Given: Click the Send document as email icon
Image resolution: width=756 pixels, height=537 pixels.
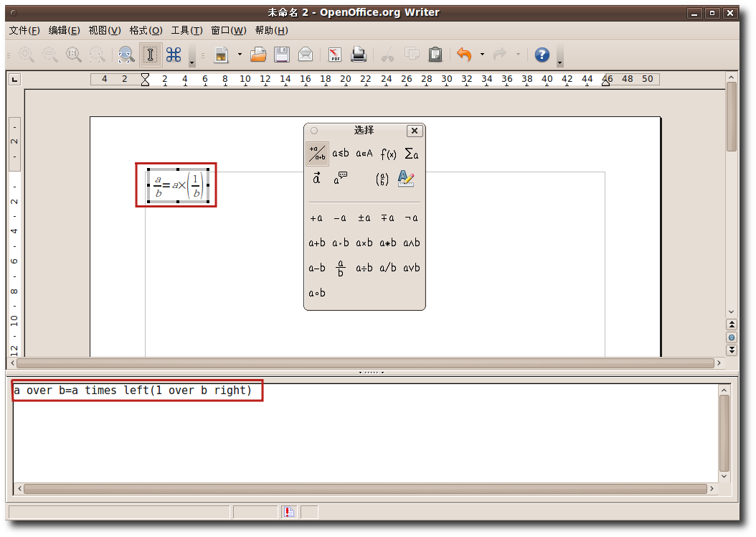Looking at the screenshot, I should [305, 55].
